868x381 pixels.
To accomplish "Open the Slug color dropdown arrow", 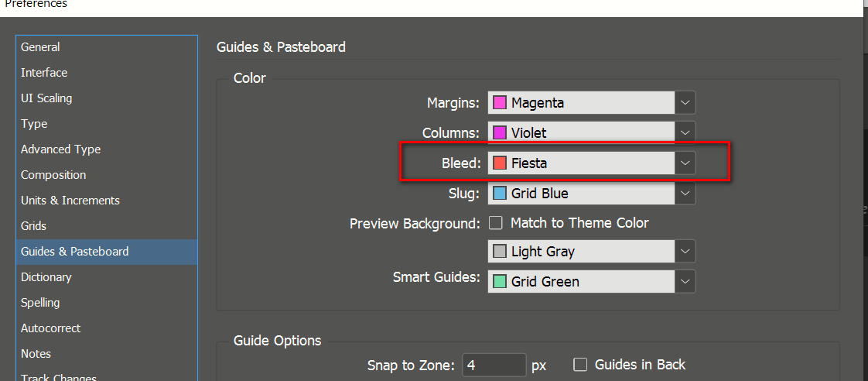I will pos(685,194).
